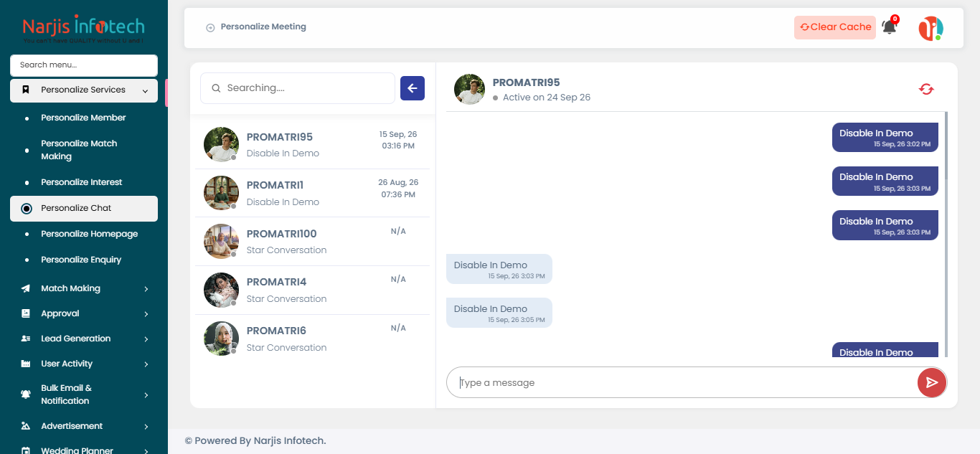Click the chat messages vertical scrollbar
This screenshot has width=980, height=454.
click(946, 146)
